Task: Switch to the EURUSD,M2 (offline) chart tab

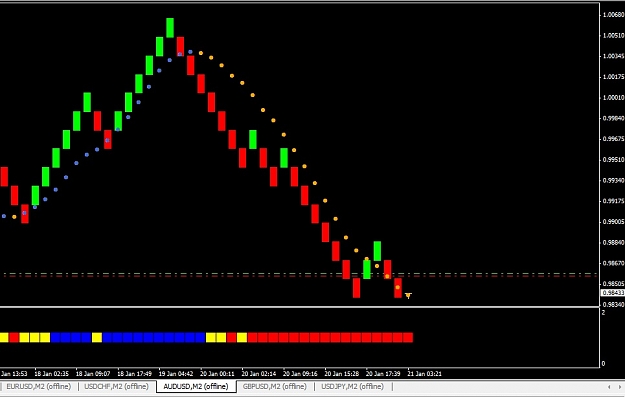Action: point(39,386)
